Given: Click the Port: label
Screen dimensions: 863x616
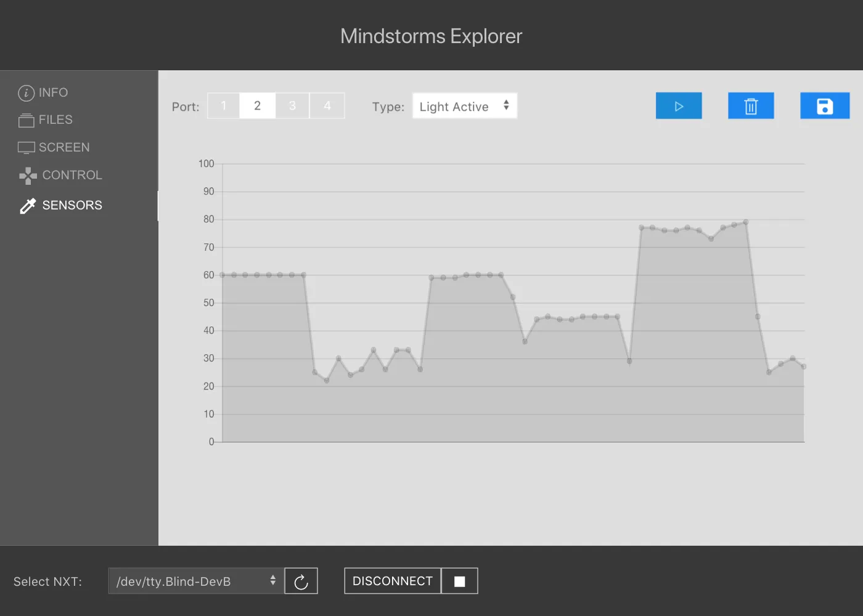Looking at the screenshot, I should tap(186, 107).
